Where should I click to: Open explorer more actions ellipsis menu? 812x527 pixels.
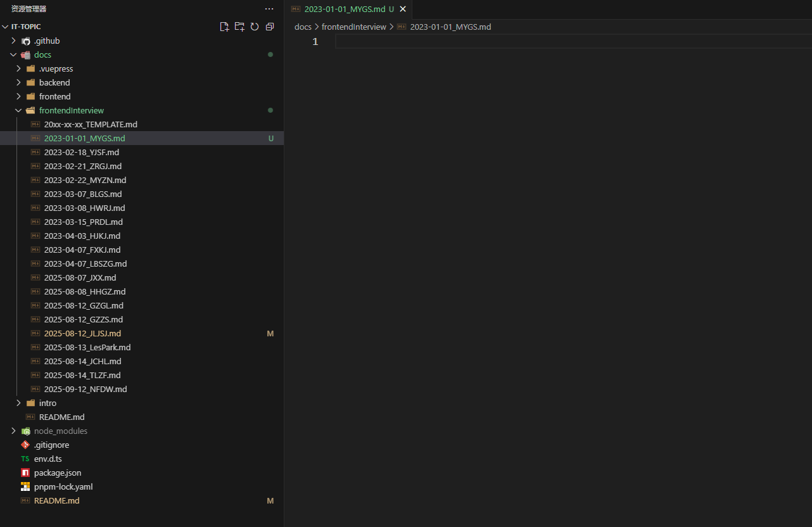pyautogui.click(x=269, y=9)
